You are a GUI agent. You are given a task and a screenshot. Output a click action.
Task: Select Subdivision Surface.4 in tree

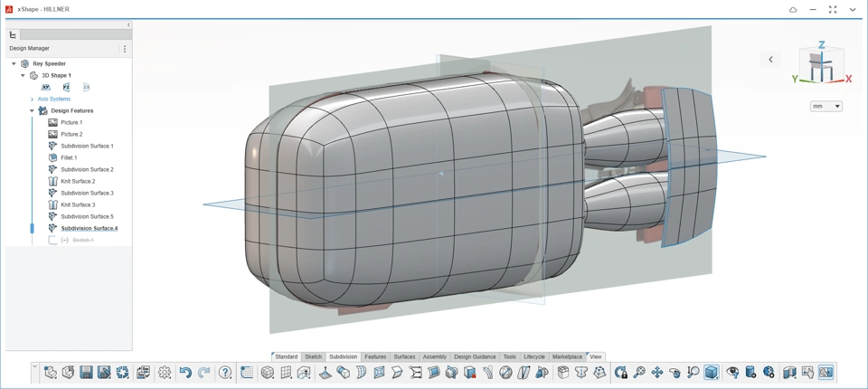tap(90, 228)
